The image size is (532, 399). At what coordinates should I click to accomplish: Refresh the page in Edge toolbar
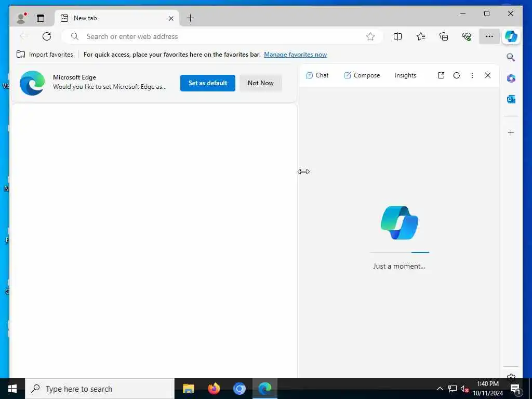coord(47,36)
